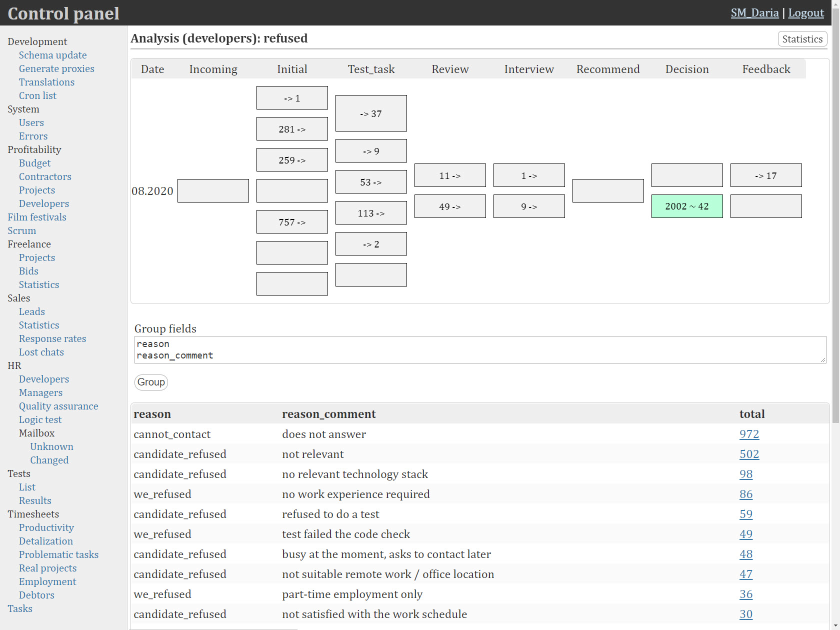Screen dimensions: 840x630
Task: Open Unknown under Mailbox
Action: [x=51, y=446]
